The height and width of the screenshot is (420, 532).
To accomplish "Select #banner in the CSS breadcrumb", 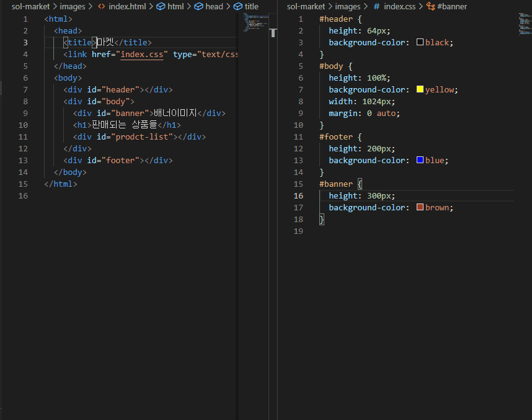I will pyautogui.click(x=452, y=6).
